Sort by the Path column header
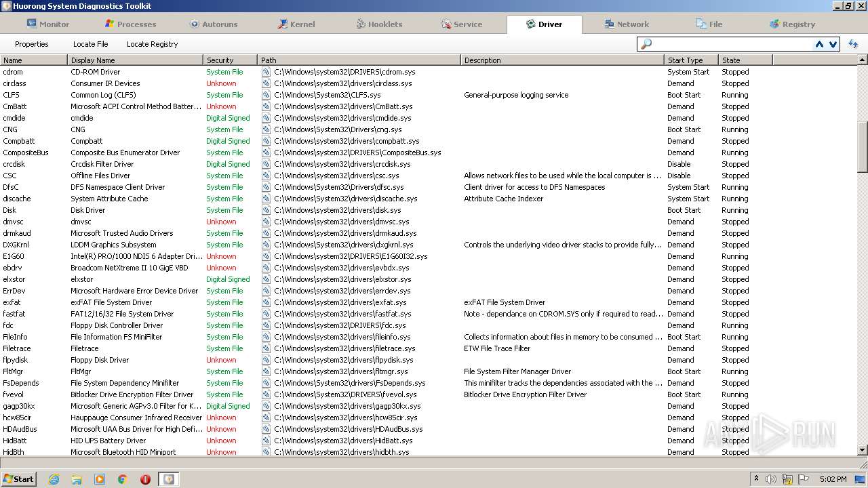 tap(359, 60)
